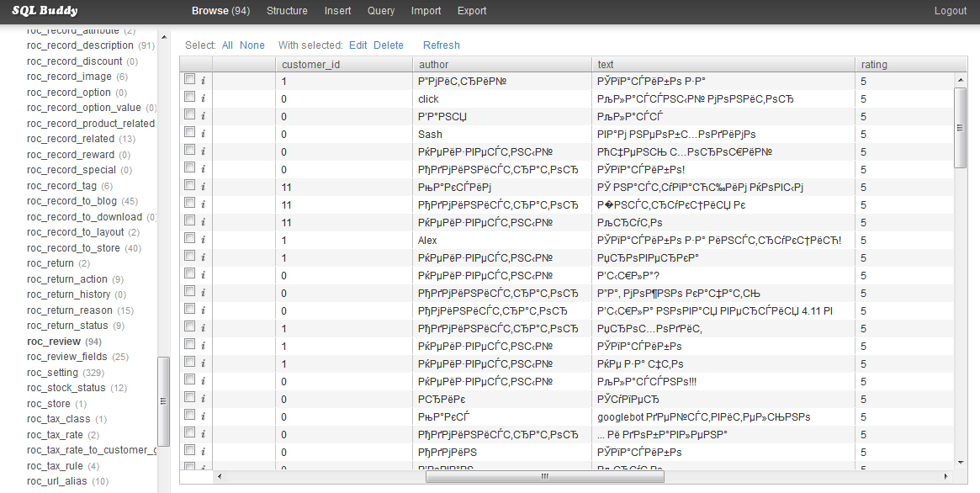Sort by author column header

(x=502, y=64)
